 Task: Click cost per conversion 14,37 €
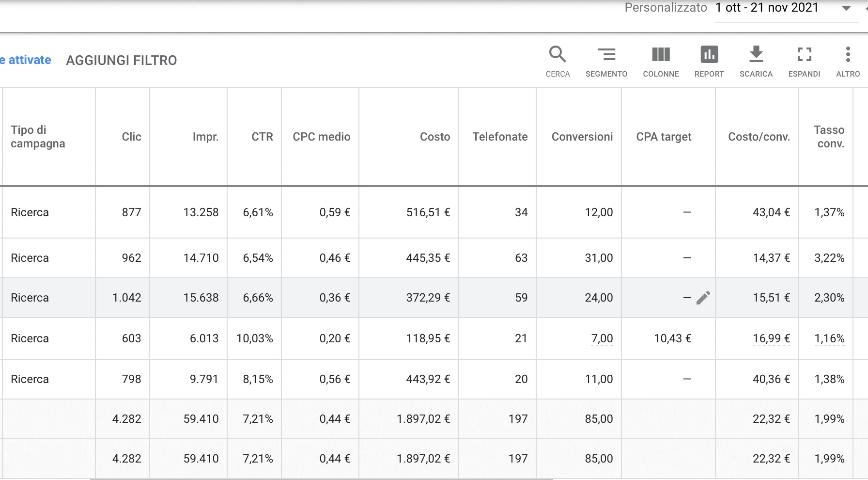[x=772, y=258]
